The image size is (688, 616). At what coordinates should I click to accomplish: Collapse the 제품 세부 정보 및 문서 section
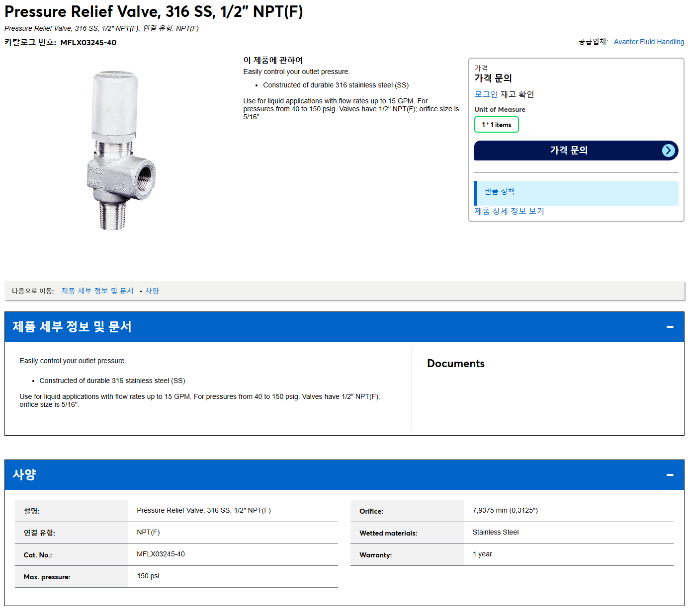pyautogui.click(x=670, y=327)
